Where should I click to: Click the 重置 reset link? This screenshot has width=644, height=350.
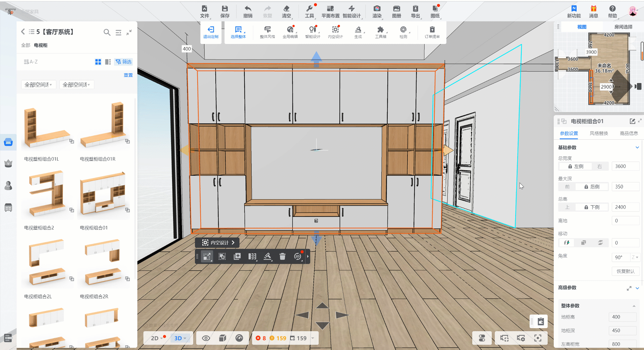point(128,75)
